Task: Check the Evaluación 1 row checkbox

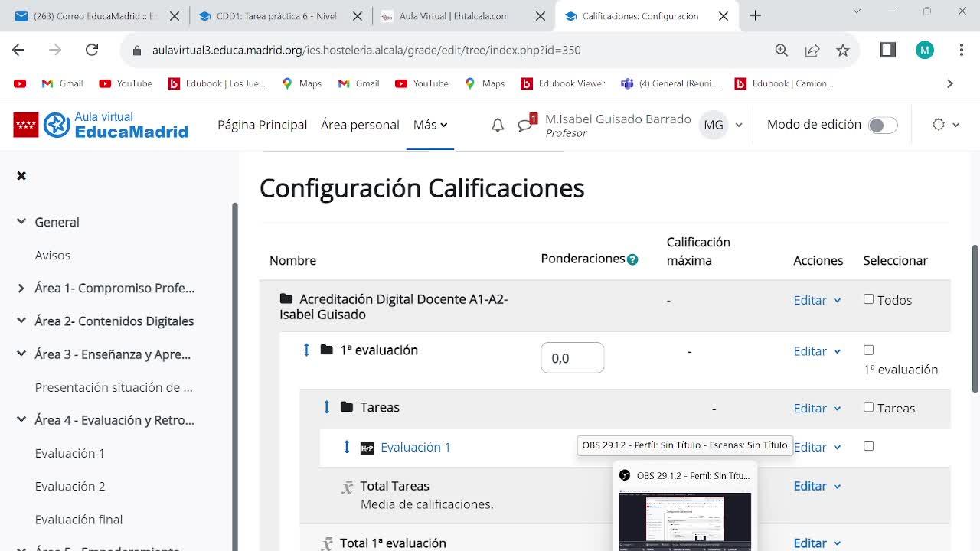Action: coord(868,445)
